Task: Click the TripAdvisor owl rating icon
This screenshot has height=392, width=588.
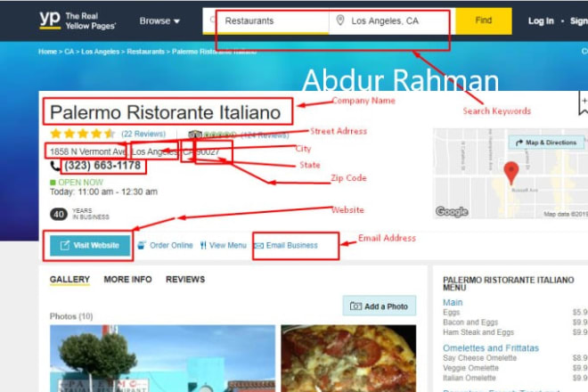Action: pyautogui.click(x=194, y=135)
